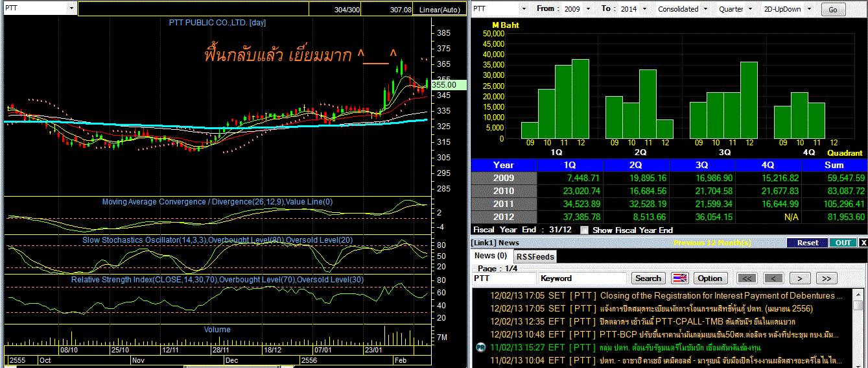
Task: Expand the financial panel PTT symbol dropdown
Action: point(524,9)
